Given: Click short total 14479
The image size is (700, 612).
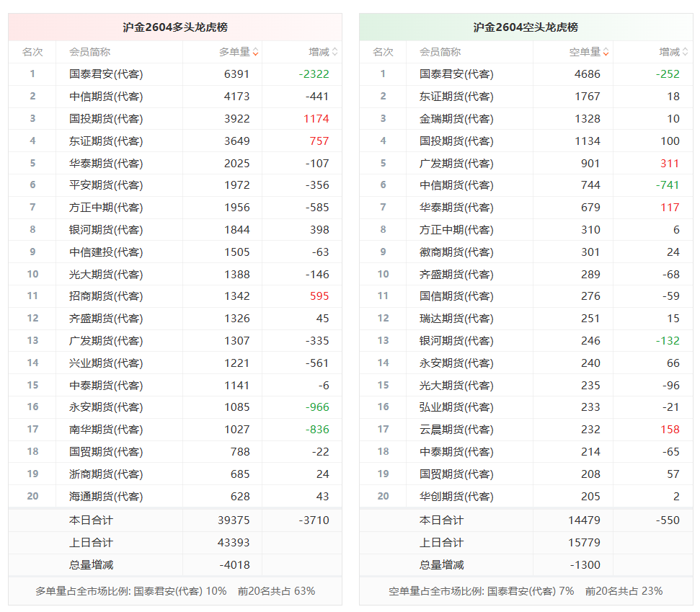Looking at the screenshot, I should [584, 520].
